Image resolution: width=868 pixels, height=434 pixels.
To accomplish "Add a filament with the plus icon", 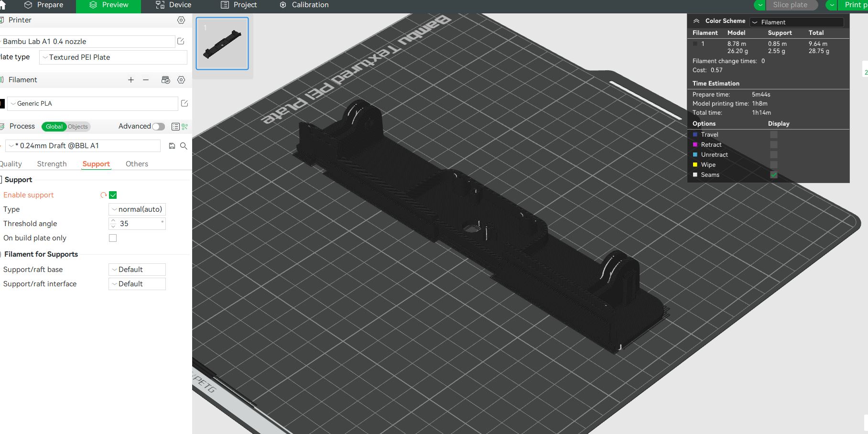I will pos(131,80).
